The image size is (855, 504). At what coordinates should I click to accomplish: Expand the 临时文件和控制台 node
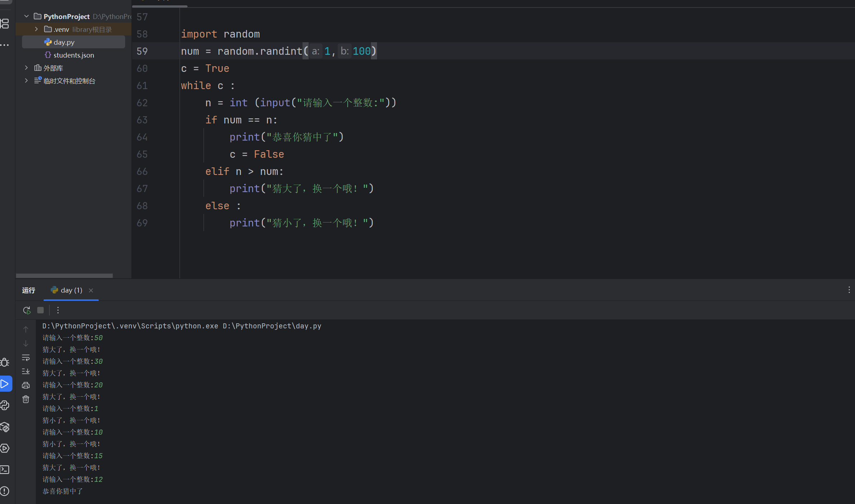click(26, 80)
